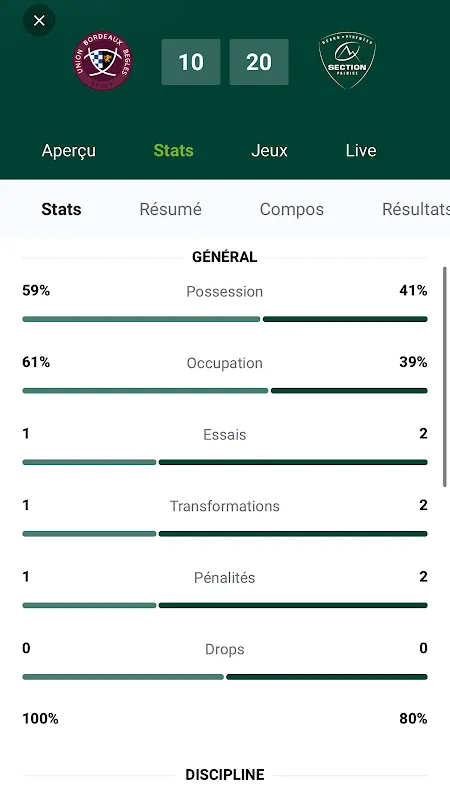This screenshot has height=800, width=450.
Task: Select the Transformations stat label
Action: pyautogui.click(x=225, y=506)
